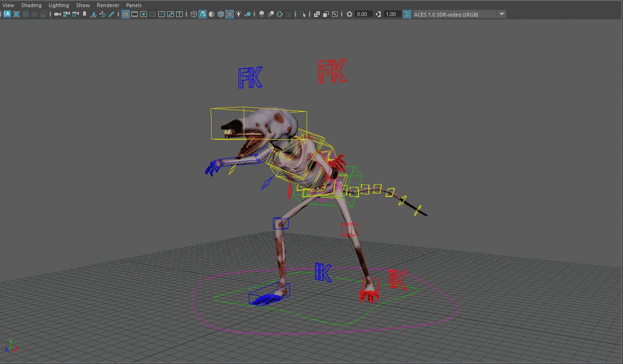Click the Use All Lights bulb icon
This screenshot has height=364, width=623.
point(239,14)
